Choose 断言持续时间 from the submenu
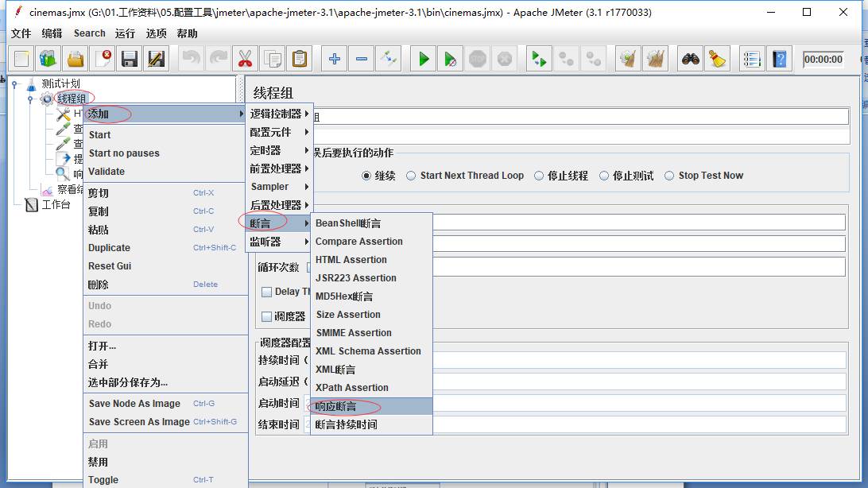868x488 pixels. [x=371, y=425]
